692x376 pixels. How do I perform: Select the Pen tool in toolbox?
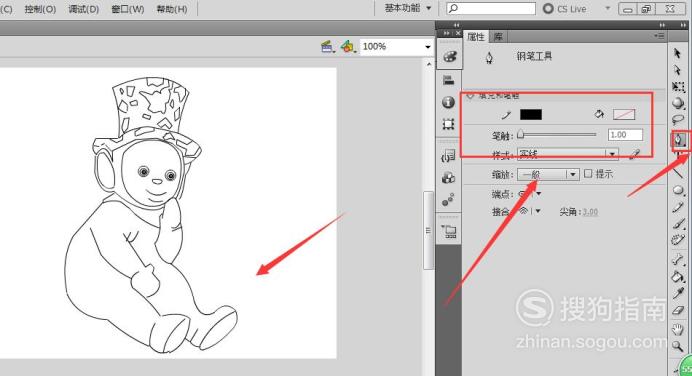pos(679,140)
